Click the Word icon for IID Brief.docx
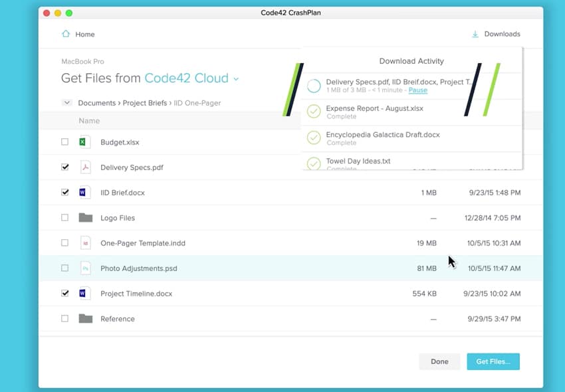The height and width of the screenshot is (392, 565). click(x=84, y=193)
